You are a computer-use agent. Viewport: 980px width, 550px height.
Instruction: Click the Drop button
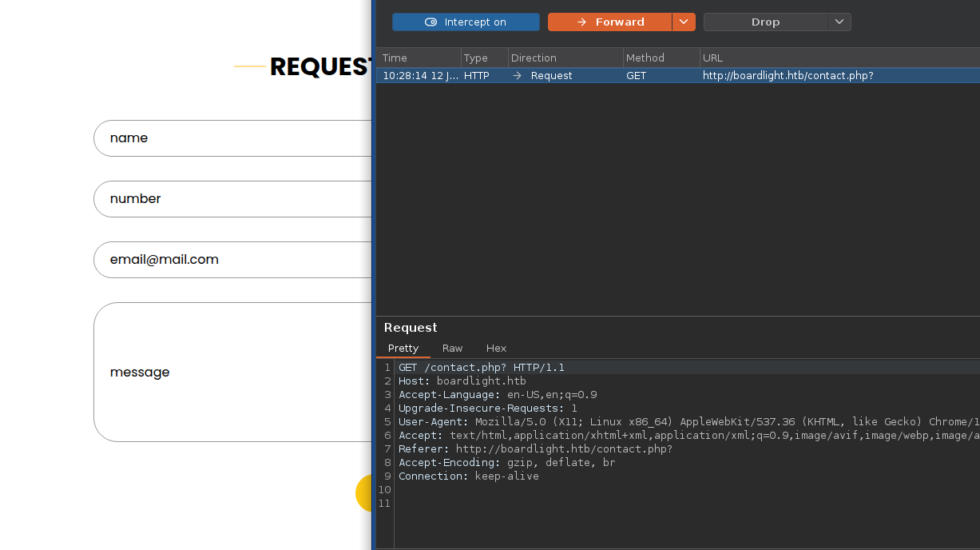tap(765, 22)
